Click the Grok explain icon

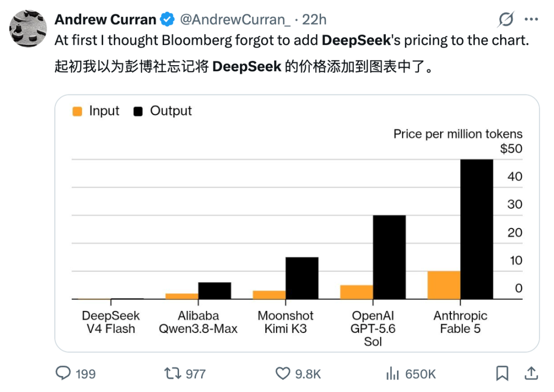point(506,19)
